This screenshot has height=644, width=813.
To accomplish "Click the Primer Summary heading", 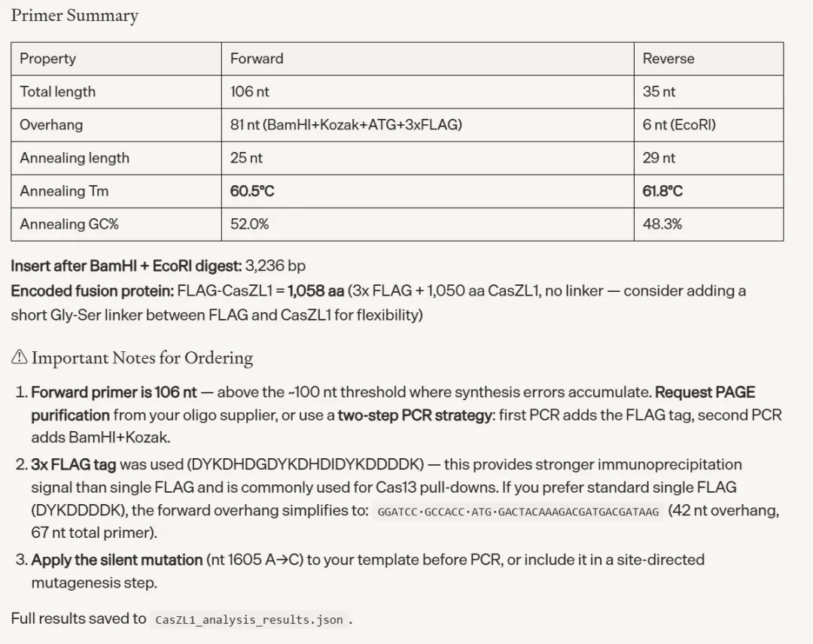I will [x=75, y=16].
